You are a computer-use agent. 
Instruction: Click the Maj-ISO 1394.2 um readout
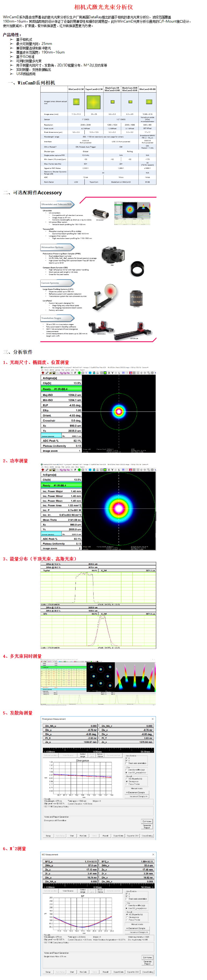pos(61,395)
